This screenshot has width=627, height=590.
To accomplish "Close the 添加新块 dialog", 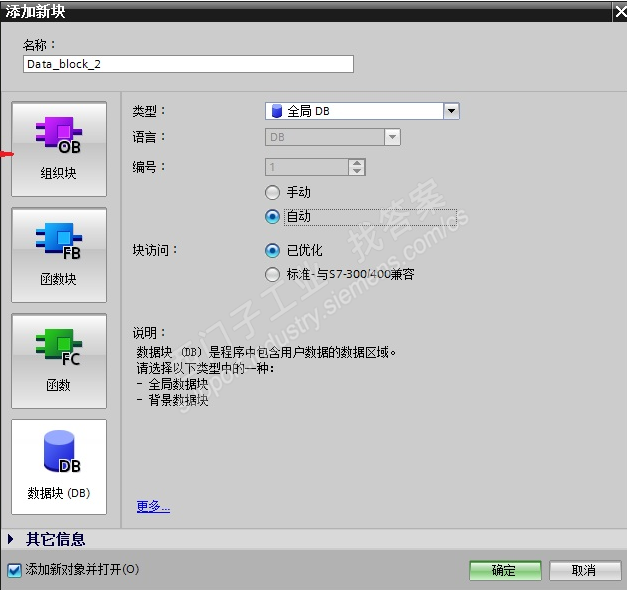I will pos(620,12).
